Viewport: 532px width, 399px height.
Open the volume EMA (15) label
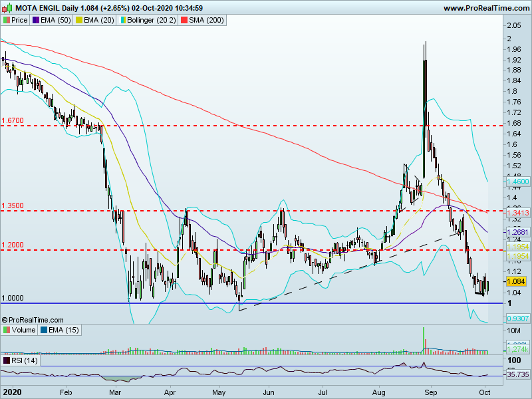click(63, 330)
